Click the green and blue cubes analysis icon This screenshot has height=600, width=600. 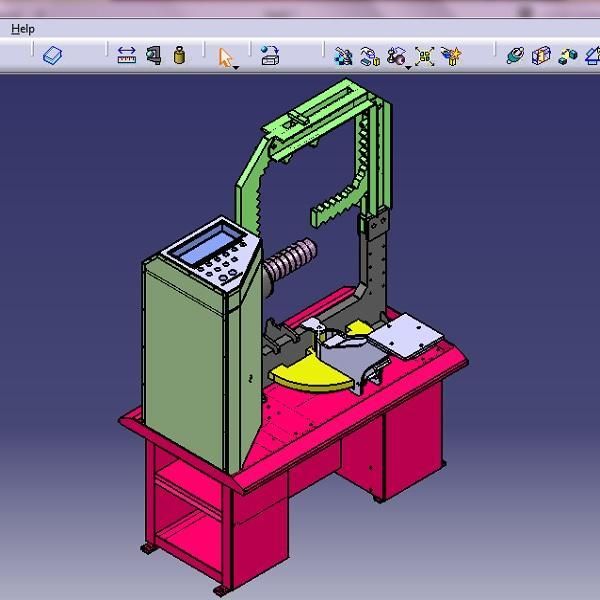point(568,56)
